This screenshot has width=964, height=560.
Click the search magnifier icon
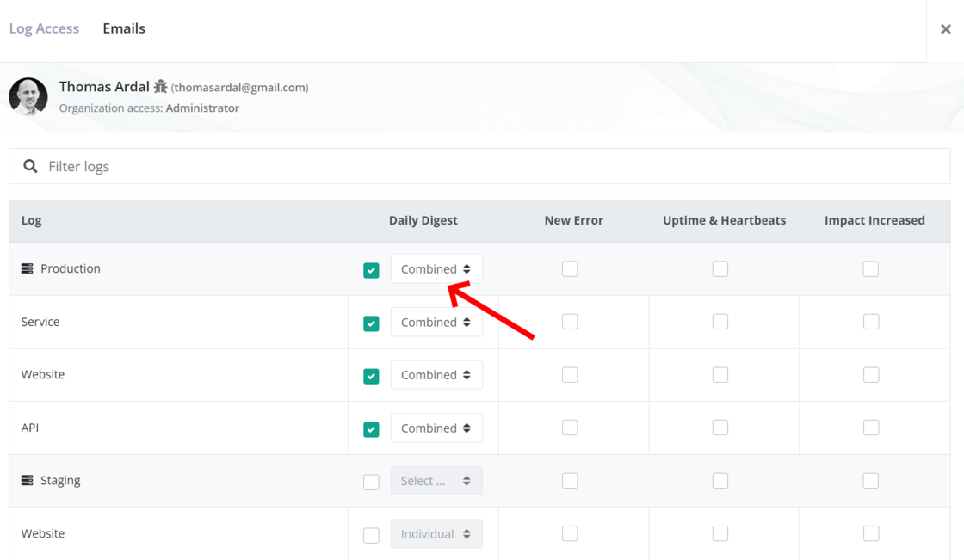[30, 166]
